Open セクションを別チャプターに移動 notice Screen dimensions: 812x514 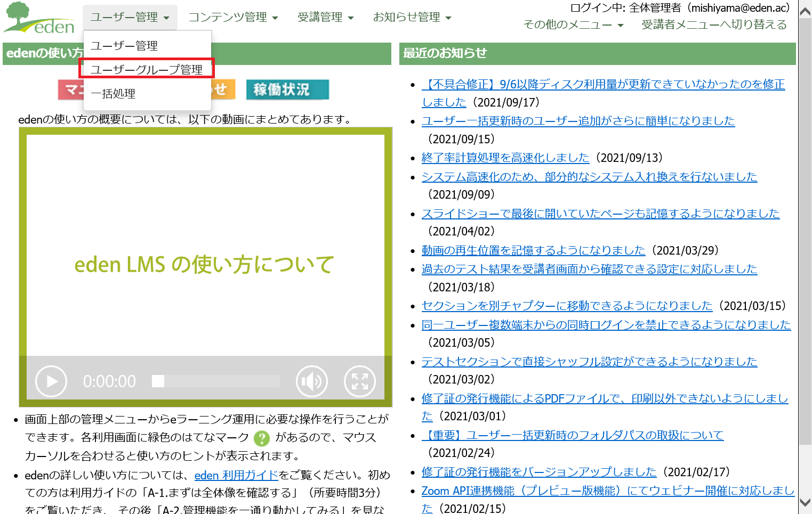[x=567, y=306]
